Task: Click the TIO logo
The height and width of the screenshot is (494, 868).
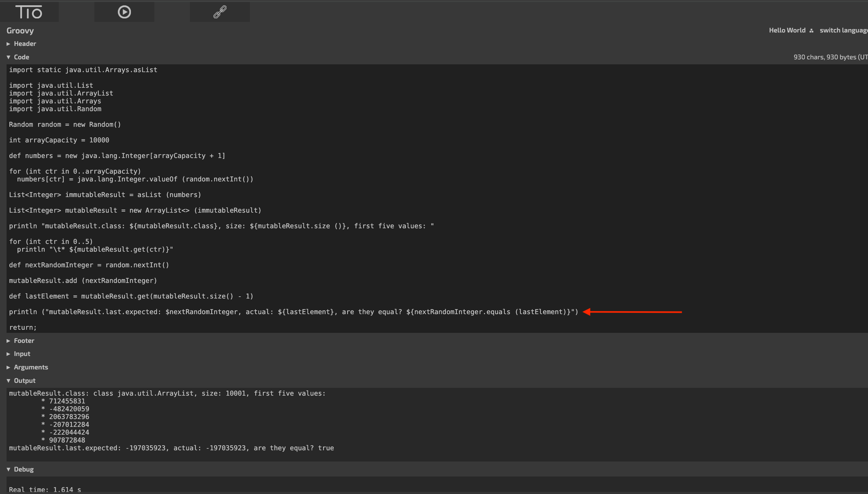Action: pyautogui.click(x=29, y=12)
